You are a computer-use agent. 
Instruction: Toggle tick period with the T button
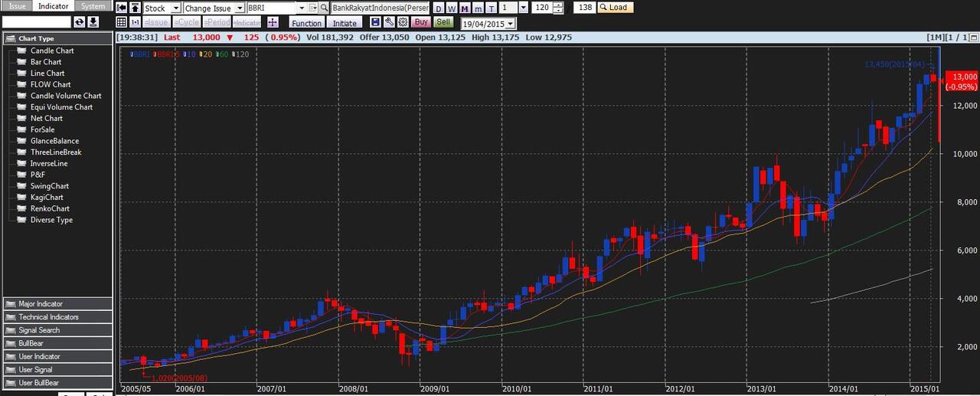[491, 8]
